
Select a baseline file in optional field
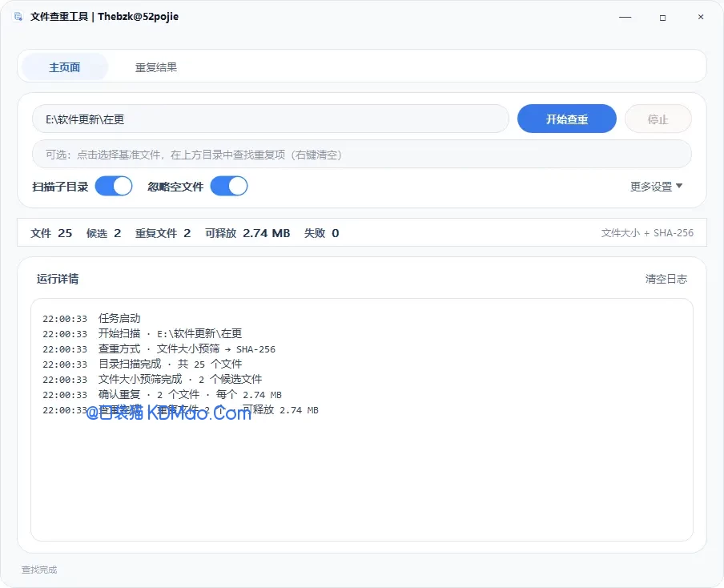point(361,155)
